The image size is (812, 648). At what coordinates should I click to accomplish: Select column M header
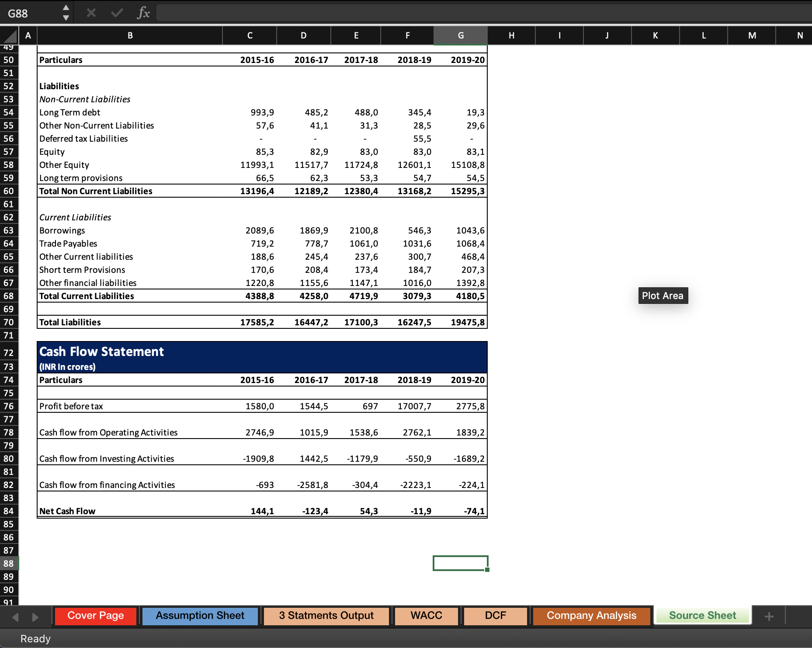[x=752, y=35]
